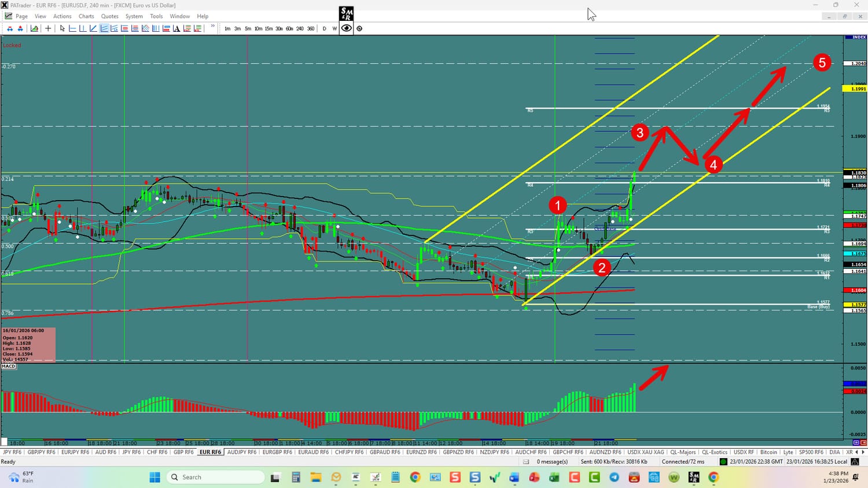The image size is (868, 488).
Task: Select the active parallel channel tool
Action: coord(104,28)
